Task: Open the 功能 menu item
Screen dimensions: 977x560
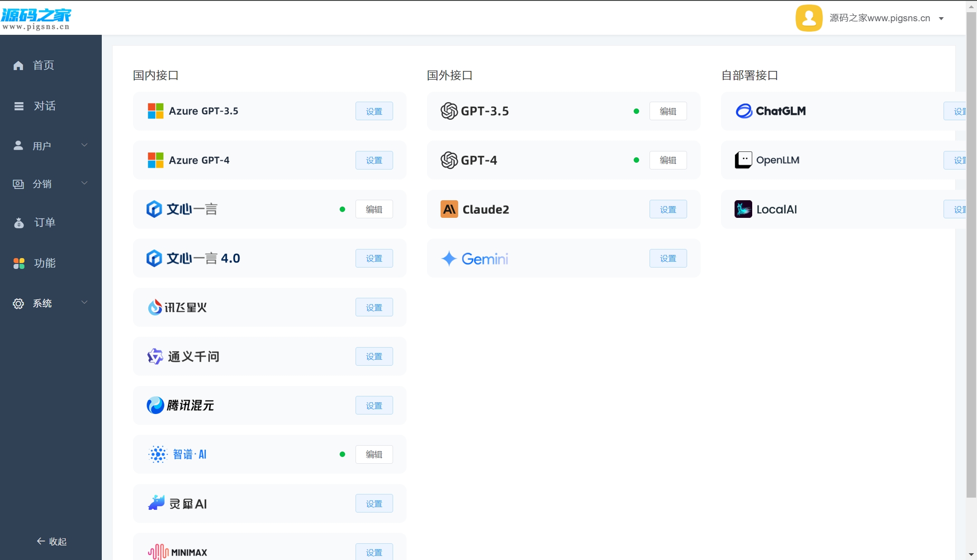Action: click(51, 263)
